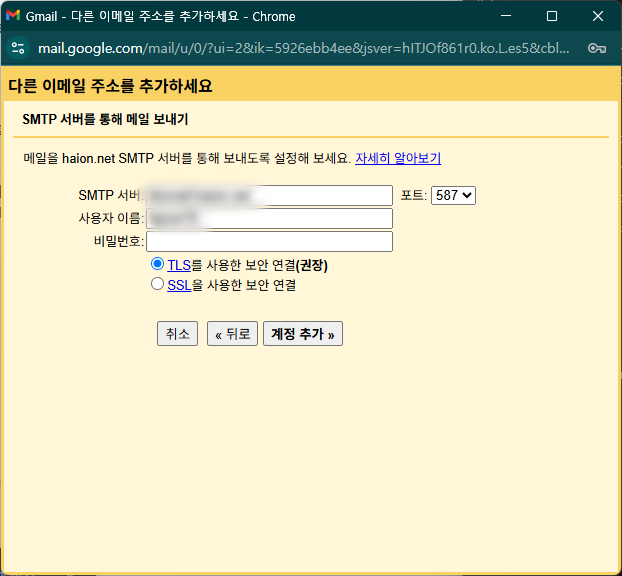Minimize the Gmail popup window
This screenshot has height=576, width=622.
(x=505, y=16)
